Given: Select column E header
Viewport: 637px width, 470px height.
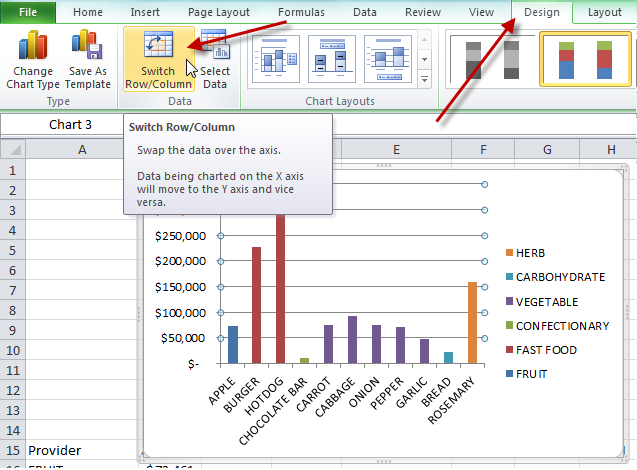Looking at the screenshot, I should 396,150.
